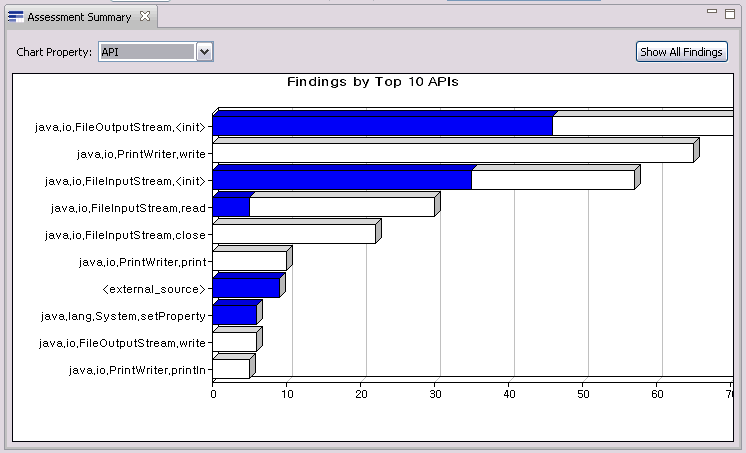Viewport: 746px width, 453px height.
Task: Click the java.io.FileOutputStream.write axis label
Action: click(x=122, y=343)
